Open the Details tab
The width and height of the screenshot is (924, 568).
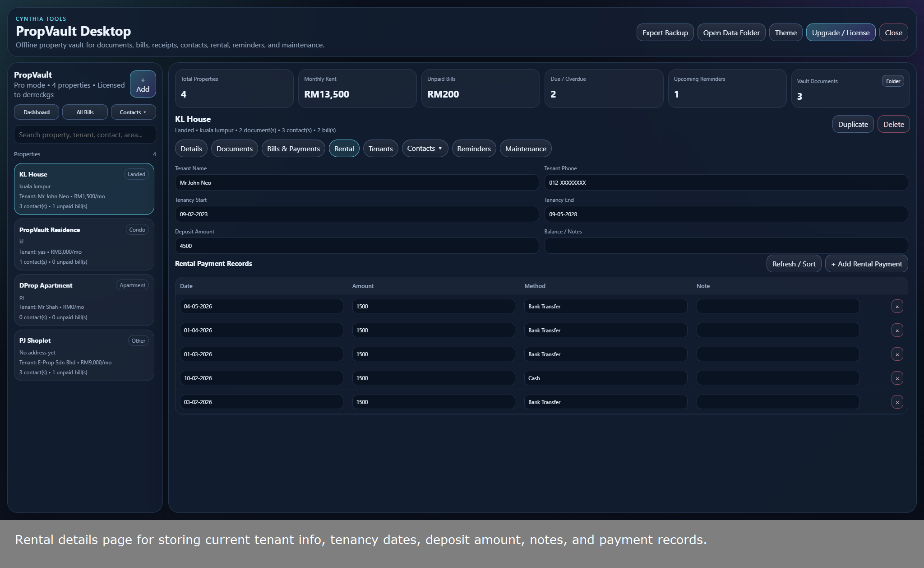pos(191,149)
